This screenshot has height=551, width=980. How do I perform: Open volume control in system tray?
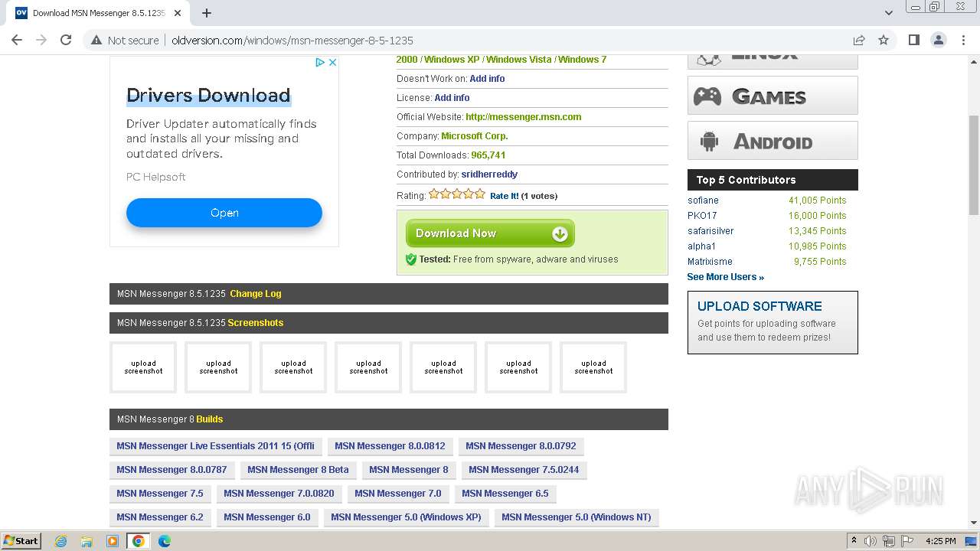click(x=871, y=541)
